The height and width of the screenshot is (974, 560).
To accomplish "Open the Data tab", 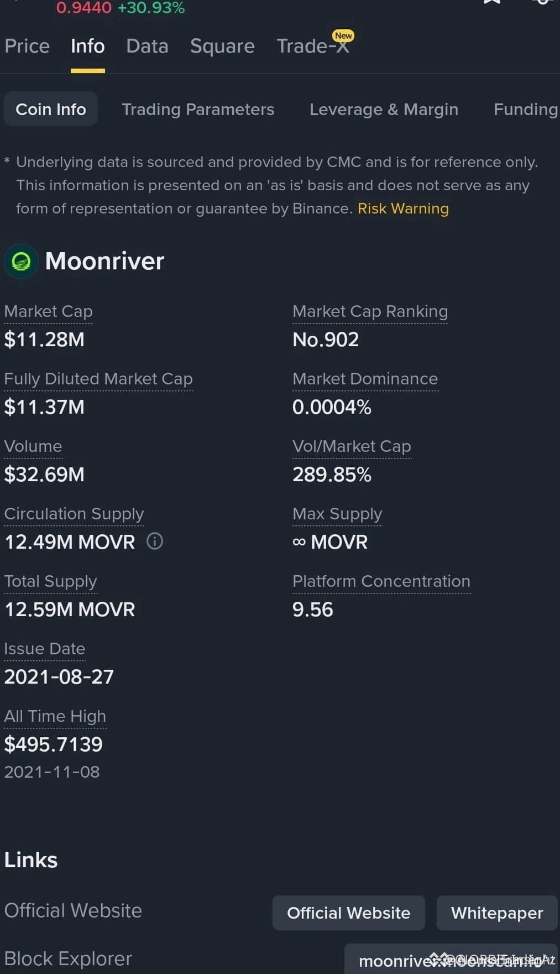I will [147, 46].
